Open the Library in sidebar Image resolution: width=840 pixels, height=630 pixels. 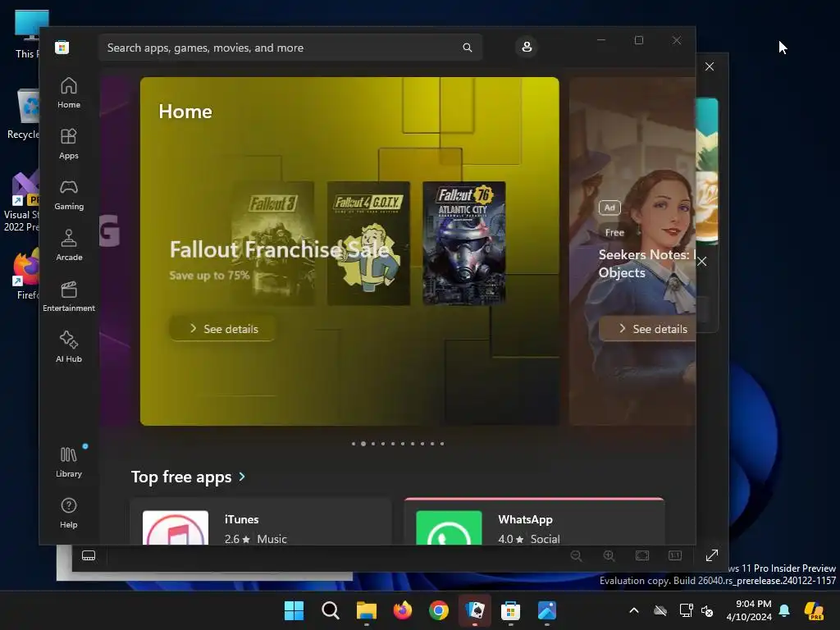point(69,463)
